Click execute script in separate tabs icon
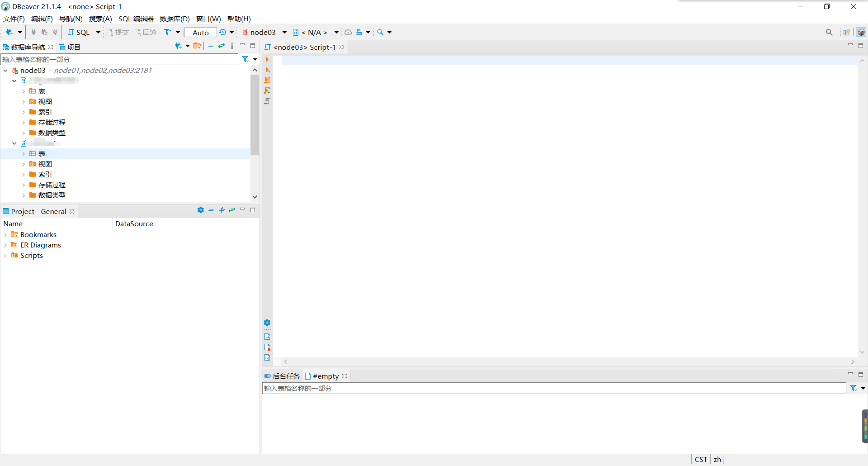 pos(267,90)
